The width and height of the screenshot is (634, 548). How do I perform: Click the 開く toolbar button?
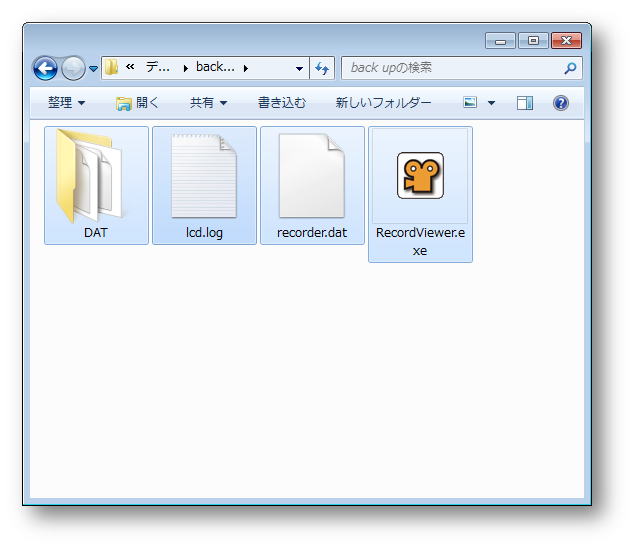[x=137, y=103]
